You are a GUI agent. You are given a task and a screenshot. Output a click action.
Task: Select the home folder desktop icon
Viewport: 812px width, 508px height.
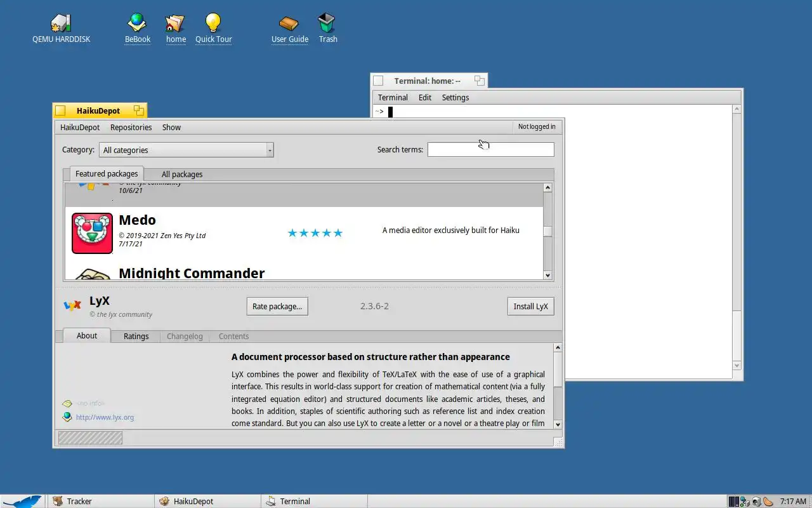(x=175, y=23)
